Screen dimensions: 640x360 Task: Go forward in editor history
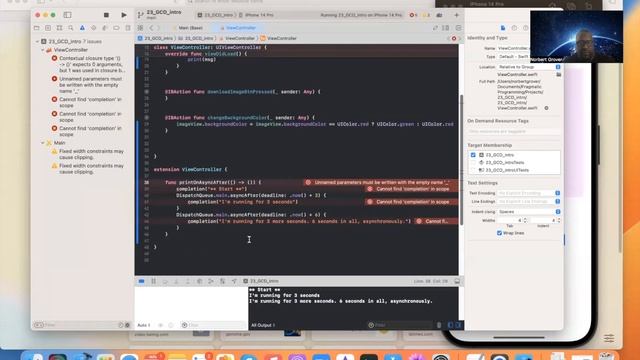point(159,28)
